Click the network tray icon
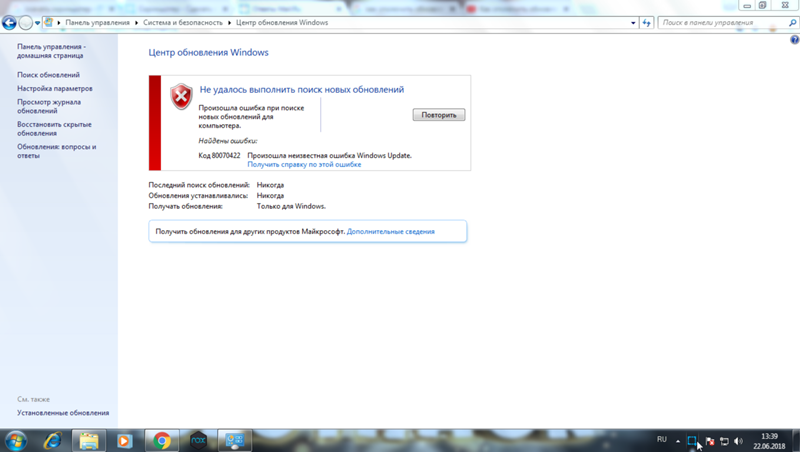 click(724, 441)
